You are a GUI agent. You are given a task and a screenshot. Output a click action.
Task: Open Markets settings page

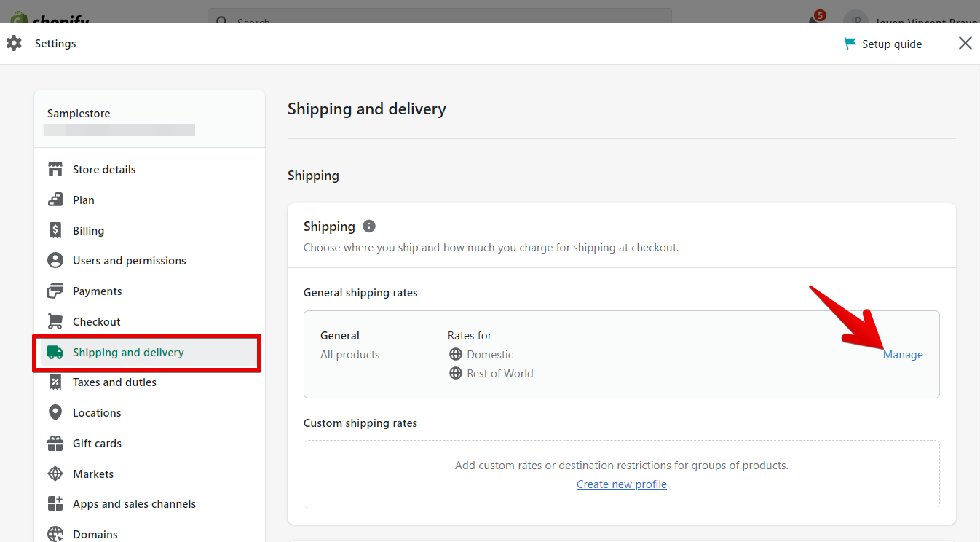93,474
